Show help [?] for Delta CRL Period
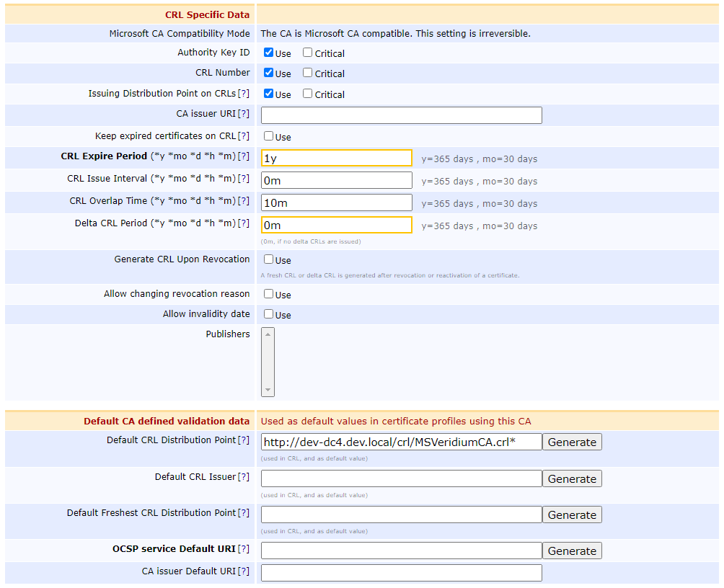Screen dimensions: 724x588 coord(244,223)
